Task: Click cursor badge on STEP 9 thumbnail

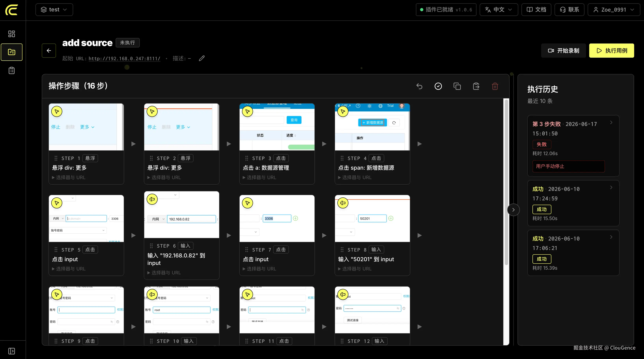Action: [x=57, y=294]
